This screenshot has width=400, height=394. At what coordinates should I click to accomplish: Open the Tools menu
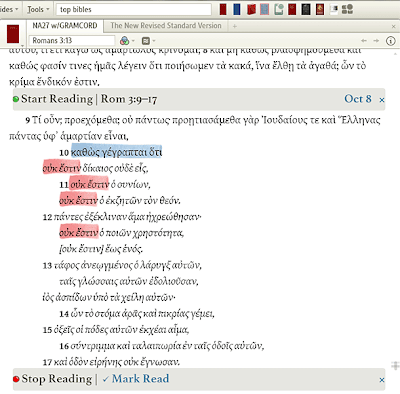(38, 9)
